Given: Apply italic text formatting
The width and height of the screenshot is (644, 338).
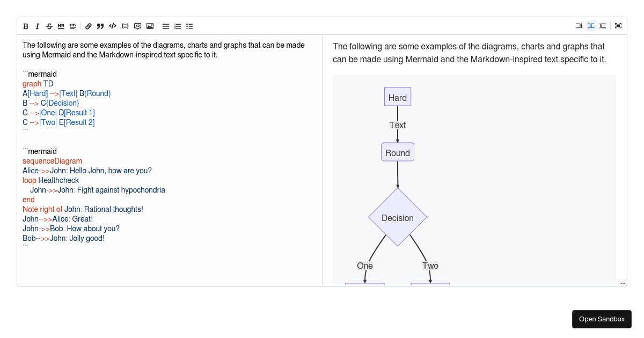Looking at the screenshot, I should (x=38, y=26).
